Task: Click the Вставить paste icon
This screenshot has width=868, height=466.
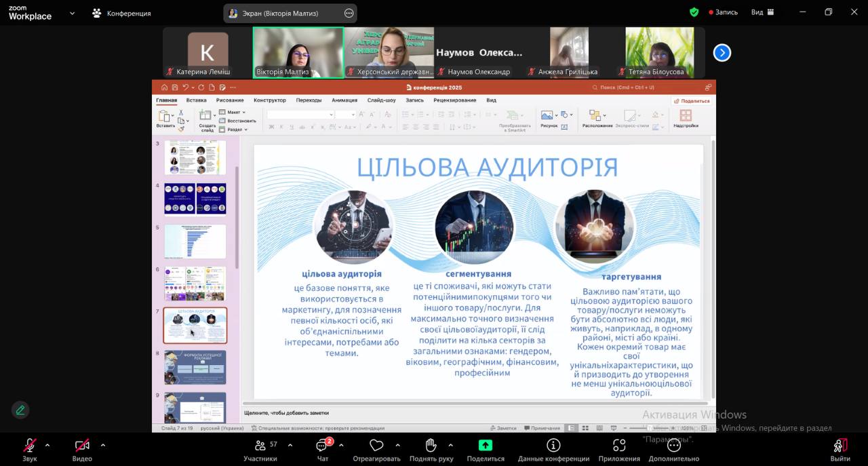Action: [x=165, y=117]
